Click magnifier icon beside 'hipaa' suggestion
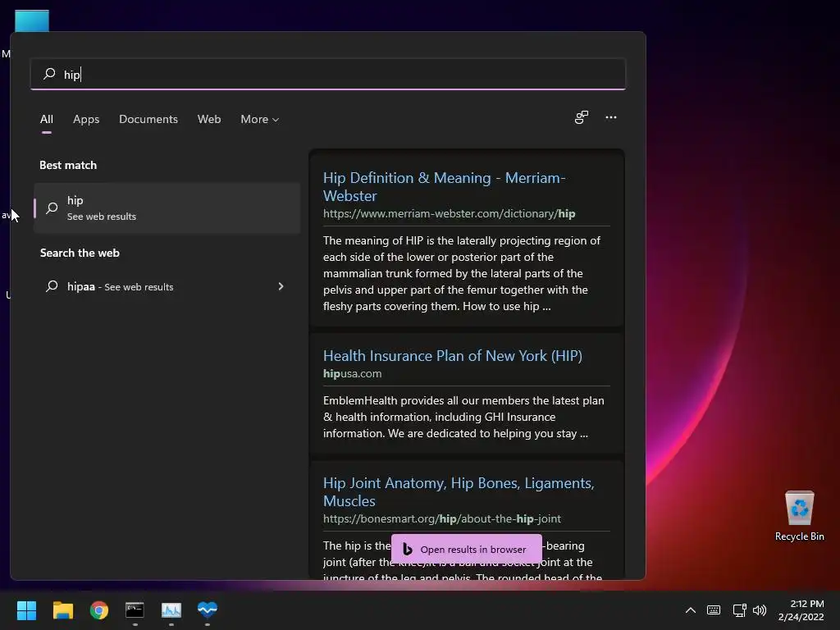 click(x=52, y=286)
